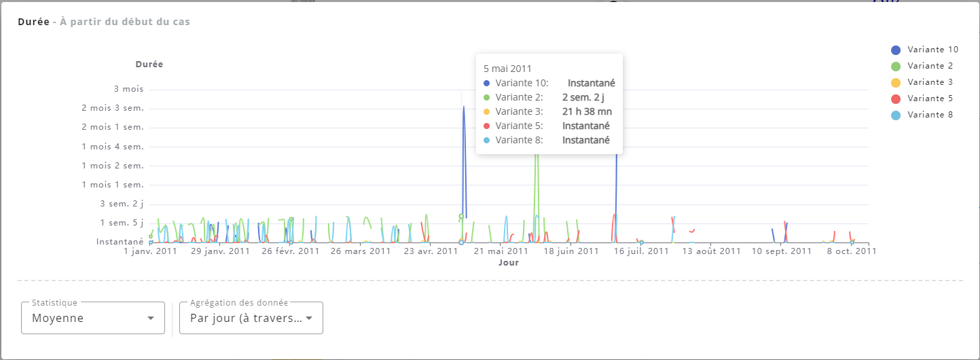
Task: Hide the series via Variante 2 label
Action: click(930, 66)
